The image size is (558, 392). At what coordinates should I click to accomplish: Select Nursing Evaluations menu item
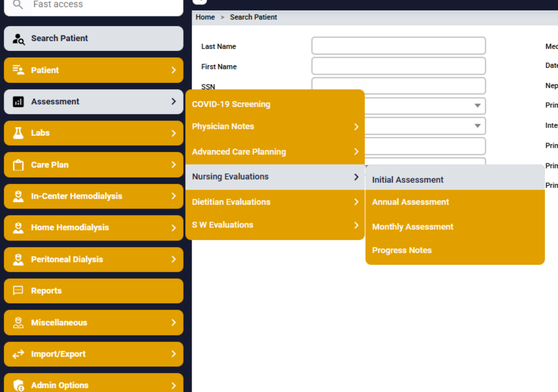[x=275, y=177]
